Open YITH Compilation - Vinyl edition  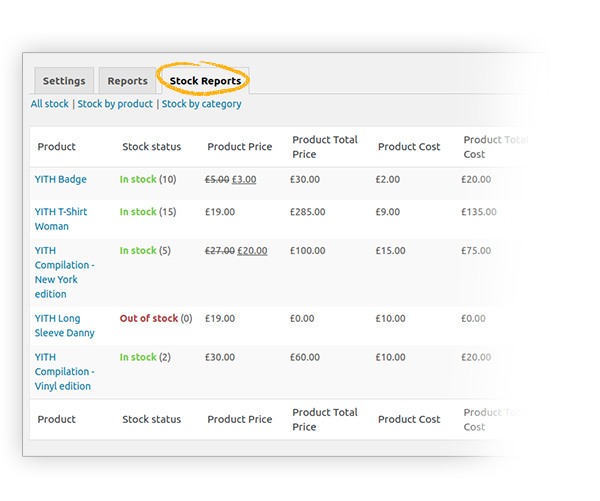point(64,371)
